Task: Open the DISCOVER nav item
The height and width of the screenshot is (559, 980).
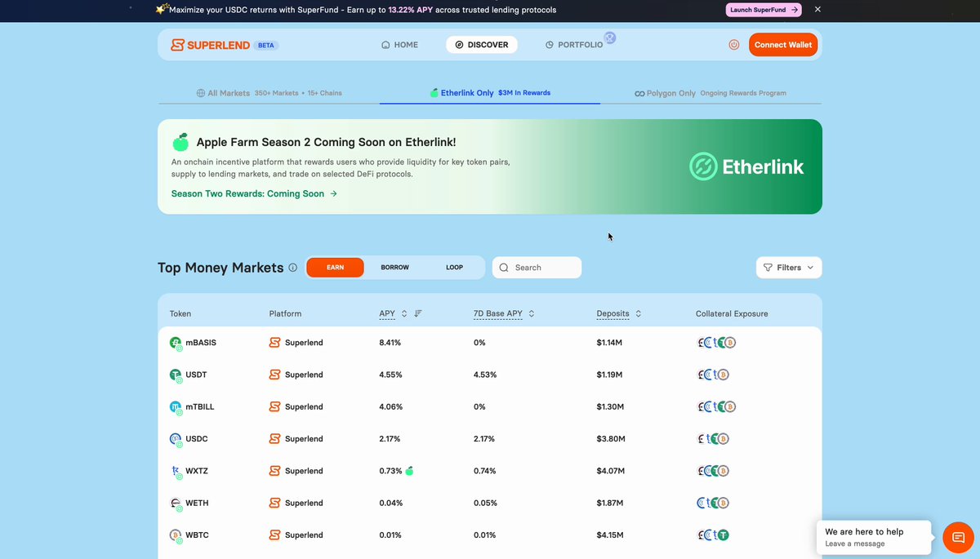Action: click(482, 45)
